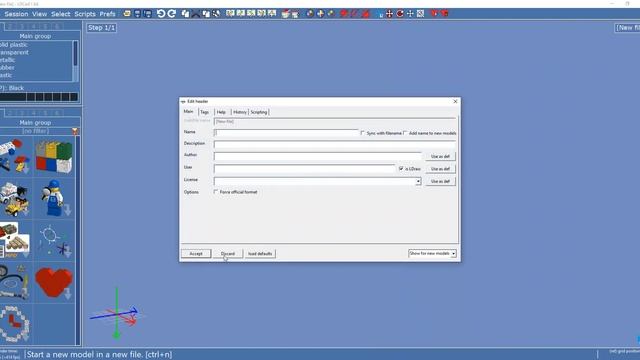Viewport: 640px width, 360px height.
Task: Click the 3D axis orientation compass
Action: click(x=116, y=313)
